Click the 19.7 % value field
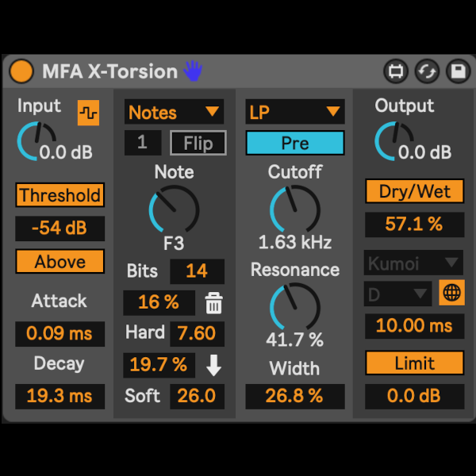Image resolution: width=476 pixels, height=476 pixels. [159, 365]
